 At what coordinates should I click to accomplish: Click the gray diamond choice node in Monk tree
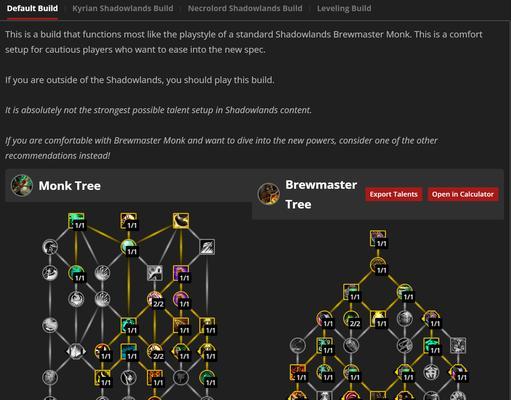[x=76, y=351]
